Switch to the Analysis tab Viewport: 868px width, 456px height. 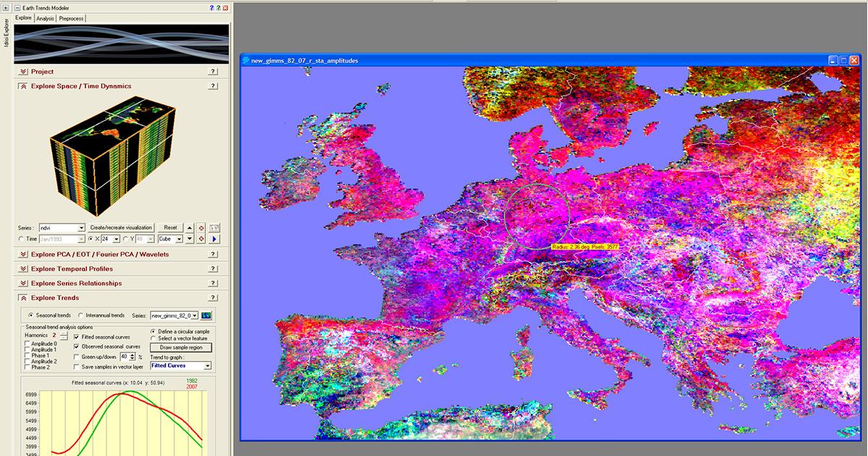(45, 17)
